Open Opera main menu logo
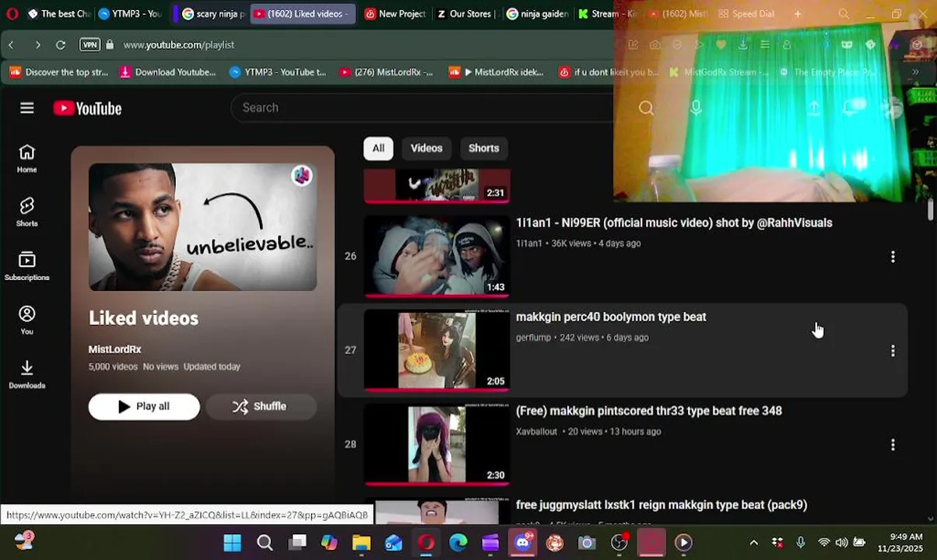The image size is (937, 560). tap(12, 14)
